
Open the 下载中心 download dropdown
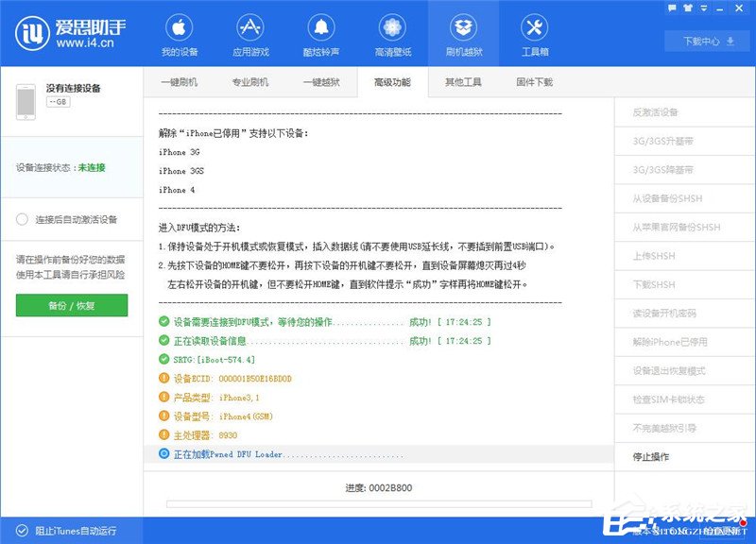[x=706, y=42]
